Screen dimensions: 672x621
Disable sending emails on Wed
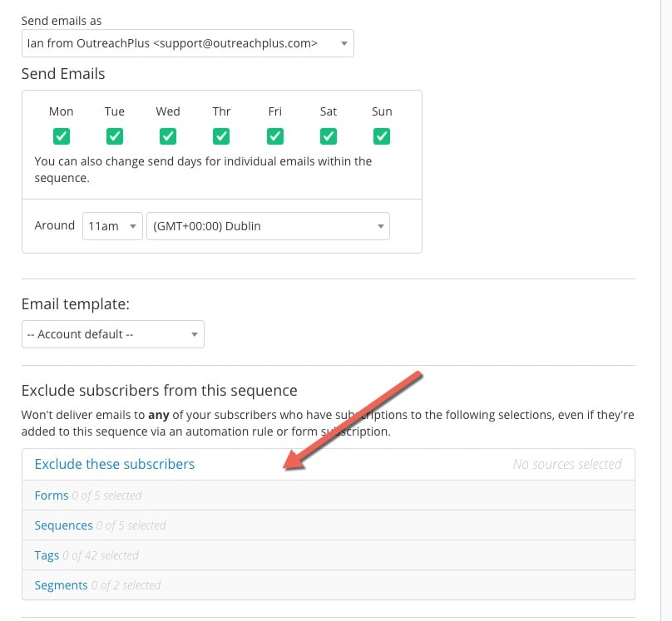(x=168, y=136)
